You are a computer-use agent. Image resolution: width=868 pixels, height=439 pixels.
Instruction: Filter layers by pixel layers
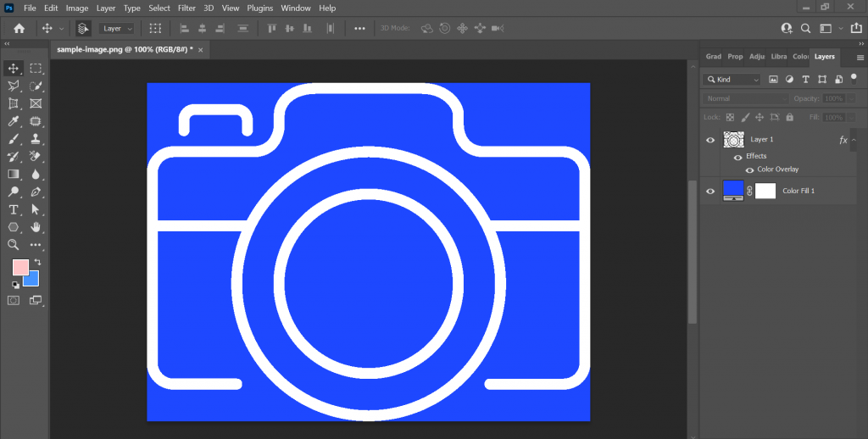point(773,80)
